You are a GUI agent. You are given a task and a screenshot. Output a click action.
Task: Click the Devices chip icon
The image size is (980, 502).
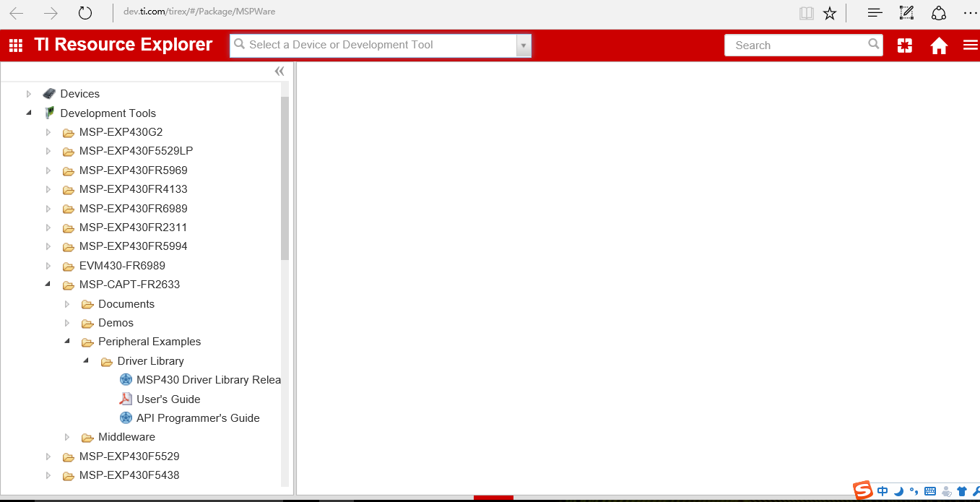49,94
